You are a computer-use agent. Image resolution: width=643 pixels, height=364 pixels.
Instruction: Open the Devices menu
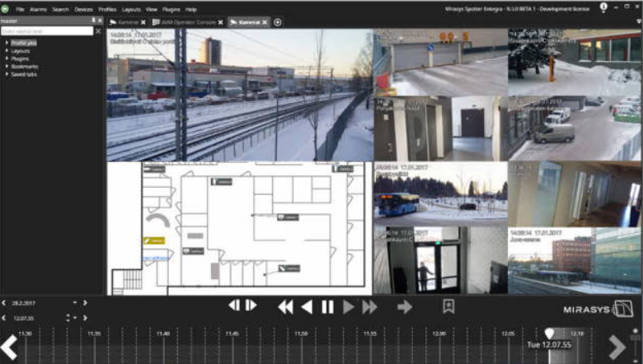click(x=83, y=8)
